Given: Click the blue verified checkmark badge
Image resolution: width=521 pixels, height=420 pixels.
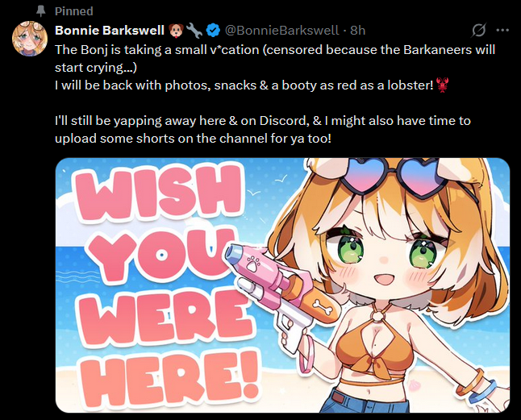Looking at the screenshot, I should 213,31.
